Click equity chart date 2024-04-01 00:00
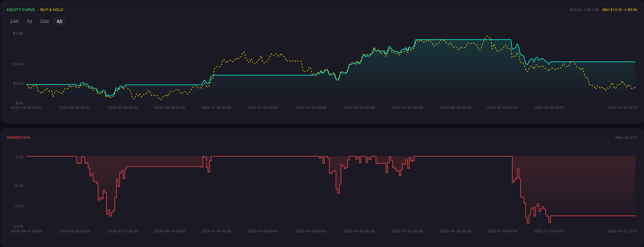This screenshot has width=644, height=247. click(27, 107)
